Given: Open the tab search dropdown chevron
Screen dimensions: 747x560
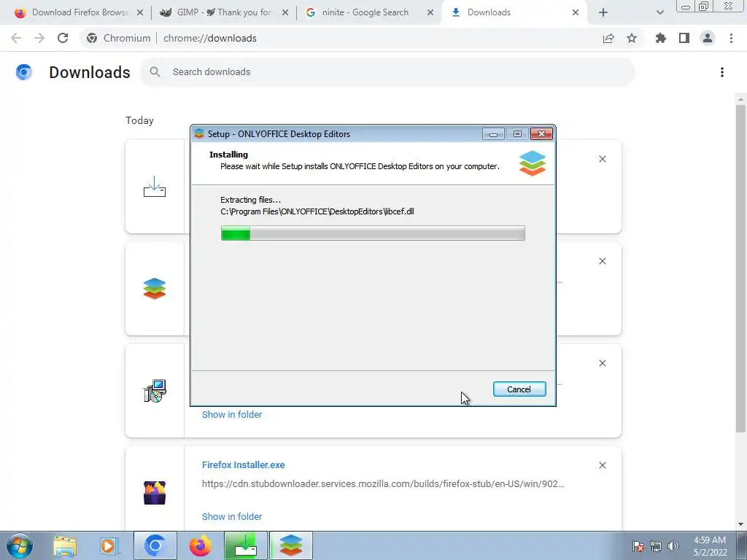Looking at the screenshot, I should (659, 13).
